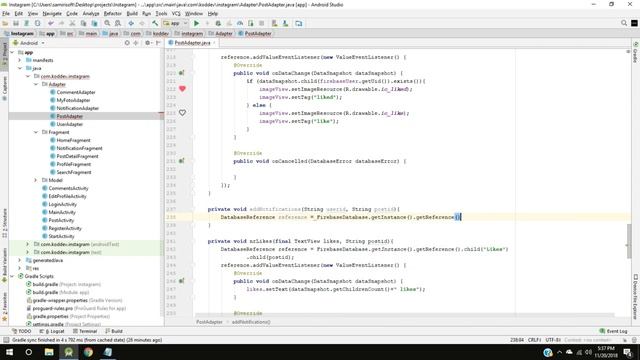Open bottom Build tool window

pyautogui.click(x=114, y=331)
